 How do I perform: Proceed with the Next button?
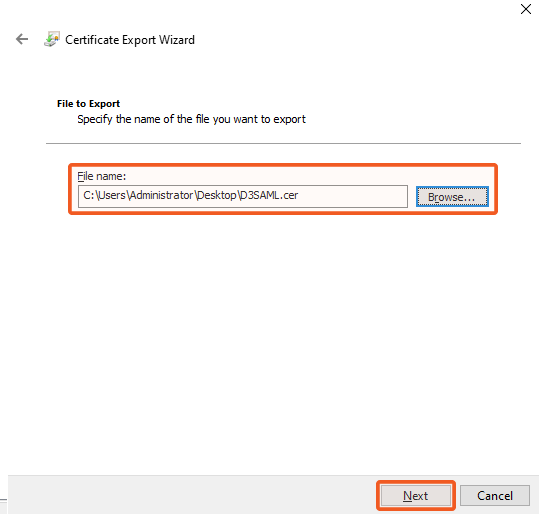416,495
